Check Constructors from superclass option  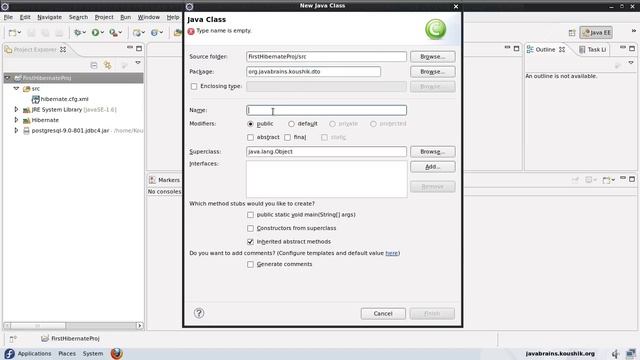[x=250, y=228]
